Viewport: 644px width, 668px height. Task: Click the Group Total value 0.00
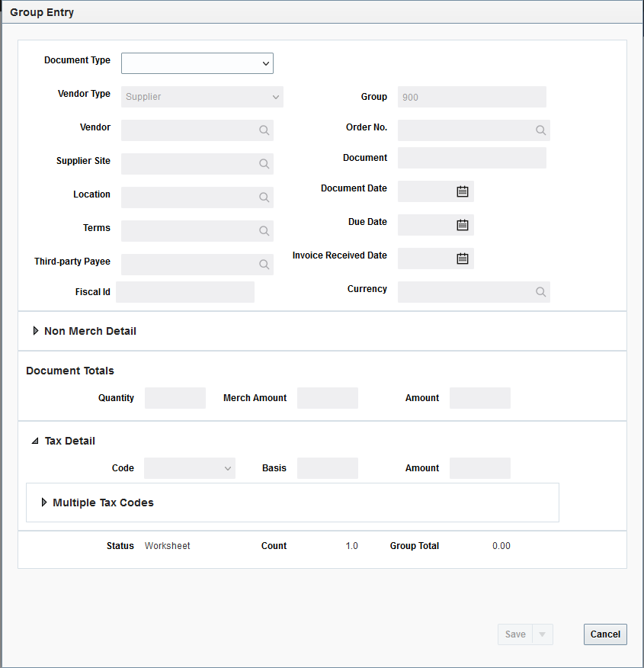click(x=501, y=546)
